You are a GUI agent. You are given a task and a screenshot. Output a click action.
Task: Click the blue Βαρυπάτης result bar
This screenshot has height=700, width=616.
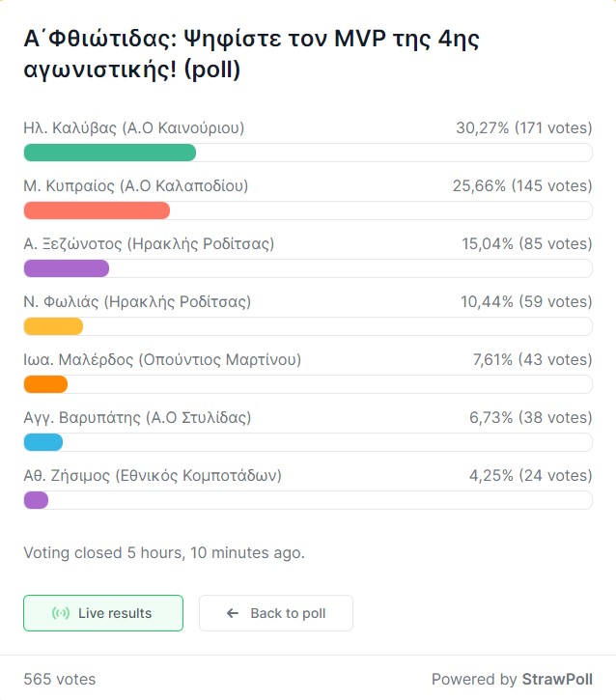[43, 442]
